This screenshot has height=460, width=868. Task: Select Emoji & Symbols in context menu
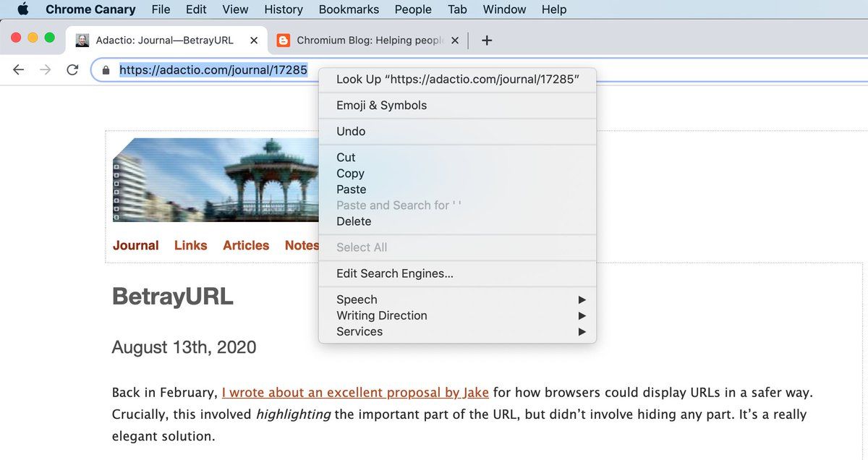coord(457,105)
